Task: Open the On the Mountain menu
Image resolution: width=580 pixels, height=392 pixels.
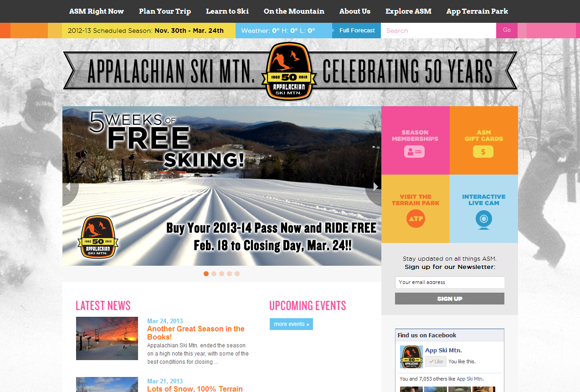Action: pos(294,11)
